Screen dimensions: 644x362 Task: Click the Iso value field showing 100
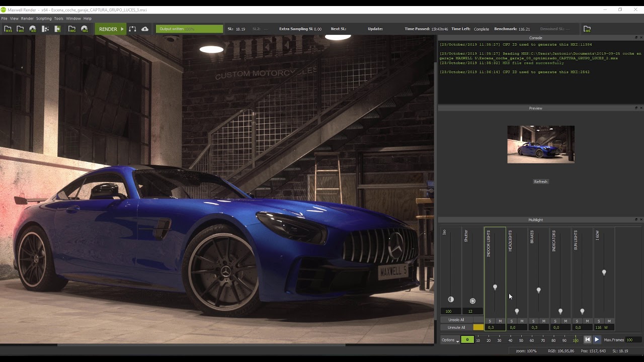tap(451, 311)
